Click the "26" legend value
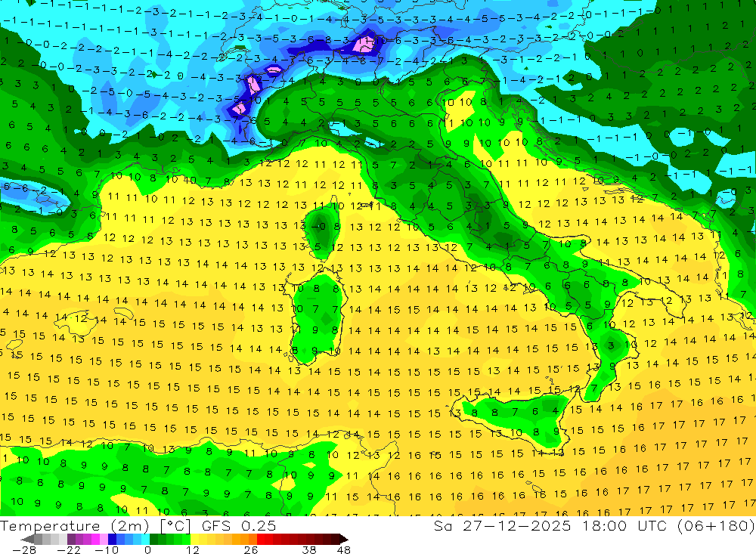The width and height of the screenshot is (756, 554). tap(250, 550)
